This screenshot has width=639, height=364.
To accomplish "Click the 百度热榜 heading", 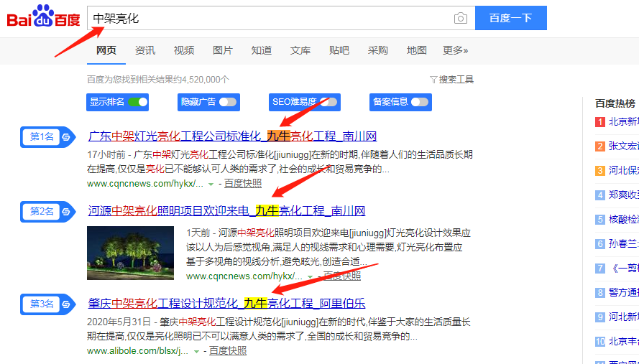I will coord(615,103).
